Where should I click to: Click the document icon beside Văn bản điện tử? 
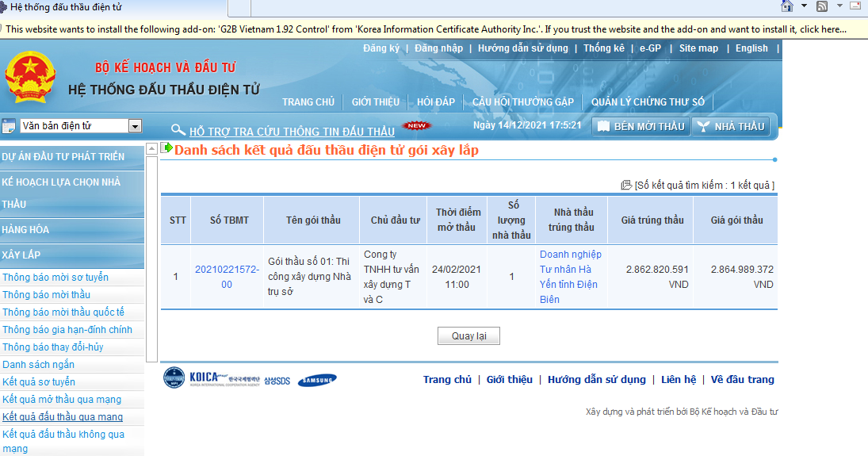coord(9,126)
